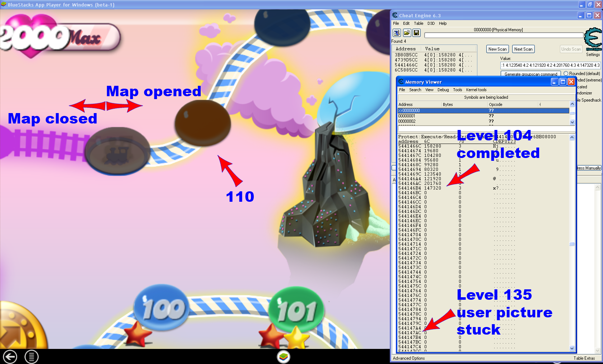Viewport: 603px width, 364px height.
Task: Click the dark train station map node
Action: [117, 151]
